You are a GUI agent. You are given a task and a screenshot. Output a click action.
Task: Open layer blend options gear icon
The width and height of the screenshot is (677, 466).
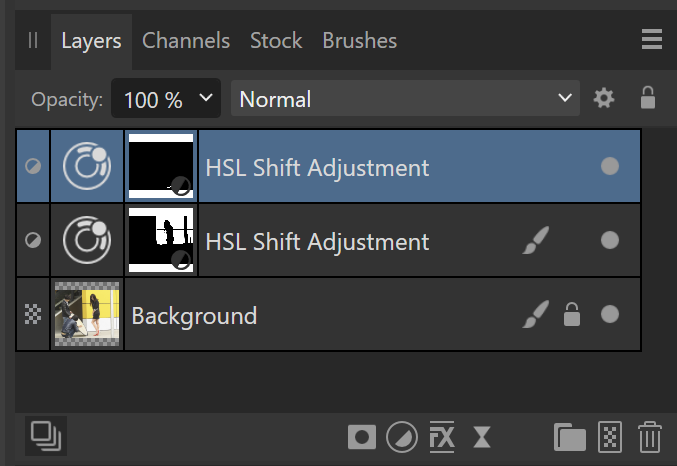tap(603, 98)
